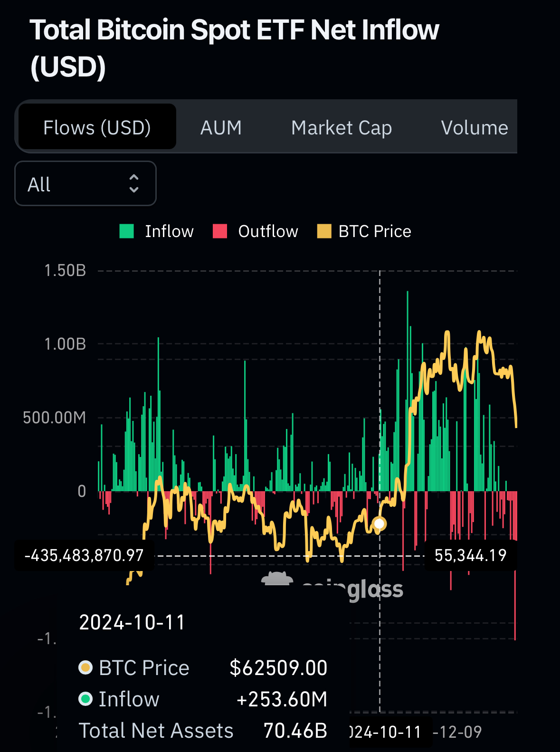The image size is (560, 752).
Task: Click the Total Bitcoin Spot ETF Net Inflow title
Action: click(x=234, y=48)
